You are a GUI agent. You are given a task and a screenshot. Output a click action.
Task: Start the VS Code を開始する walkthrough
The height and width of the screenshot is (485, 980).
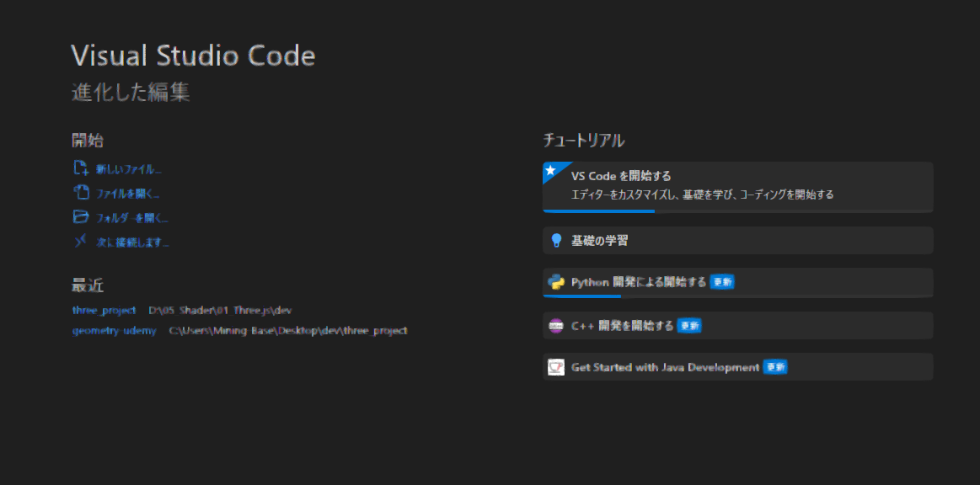[x=621, y=176]
